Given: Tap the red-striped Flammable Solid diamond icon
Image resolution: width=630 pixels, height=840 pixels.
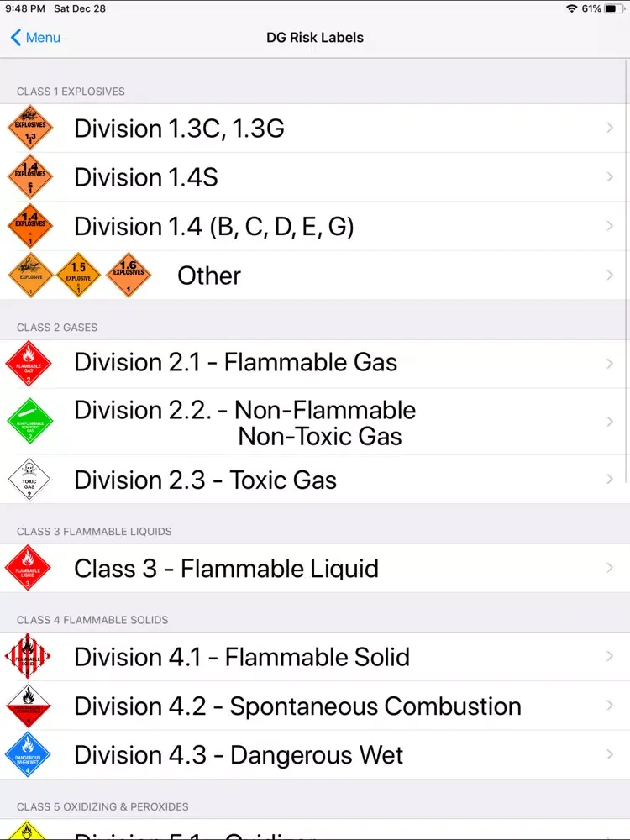Looking at the screenshot, I should pyautogui.click(x=28, y=656).
